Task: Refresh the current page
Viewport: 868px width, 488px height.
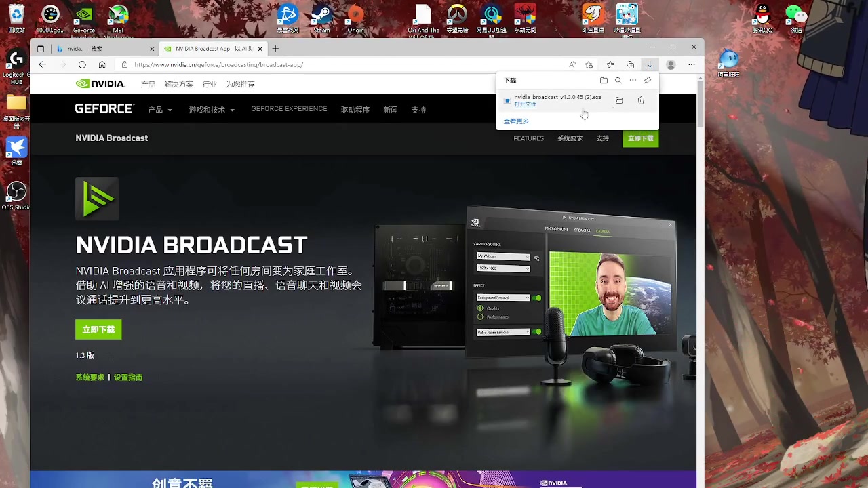Action: click(x=82, y=64)
